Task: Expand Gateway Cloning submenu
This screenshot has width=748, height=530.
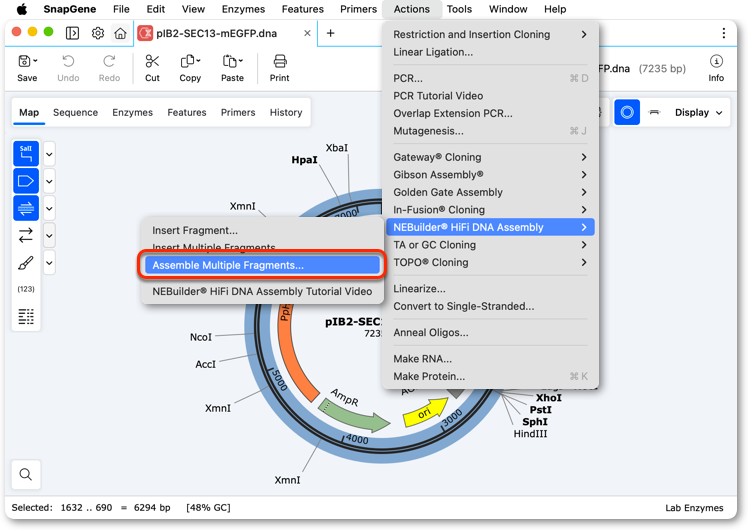Action: (x=490, y=157)
